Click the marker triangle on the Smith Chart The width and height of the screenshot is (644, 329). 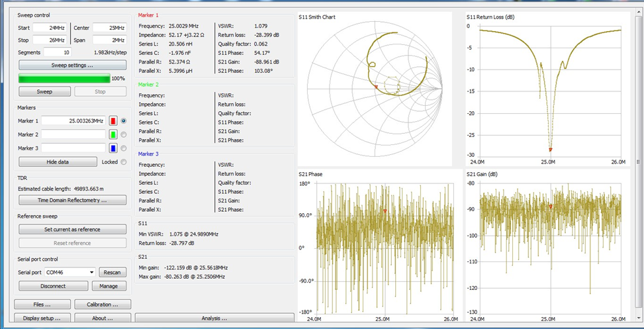tap(376, 87)
